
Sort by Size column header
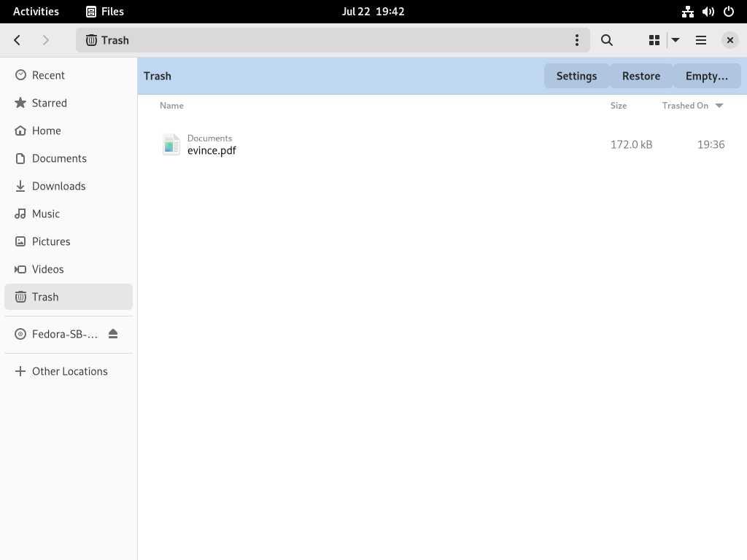[x=619, y=106]
